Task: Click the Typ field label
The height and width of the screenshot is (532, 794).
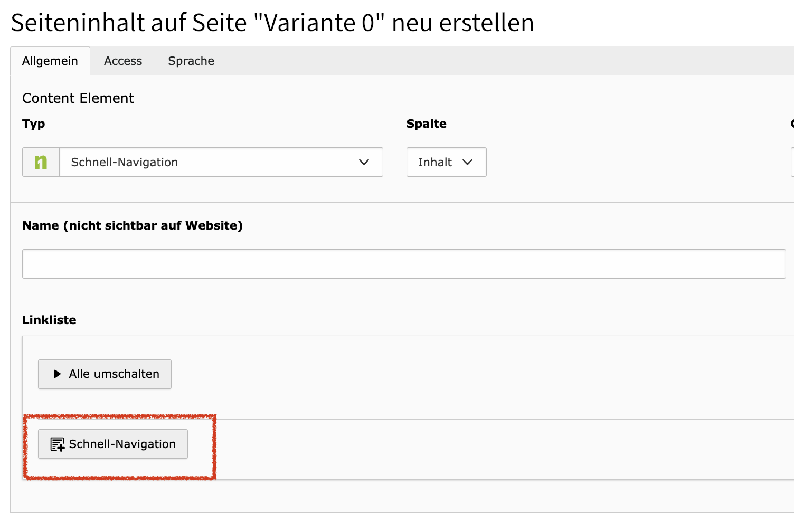Action: click(34, 124)
